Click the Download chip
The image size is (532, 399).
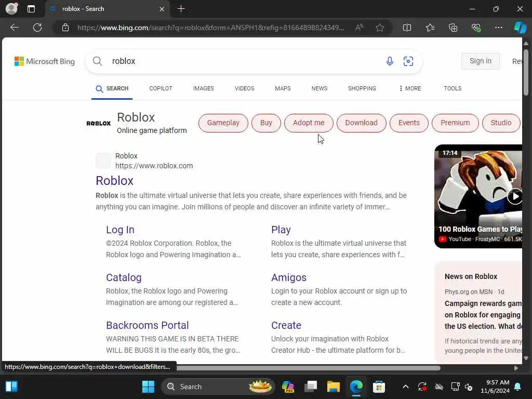pos(362,123)
